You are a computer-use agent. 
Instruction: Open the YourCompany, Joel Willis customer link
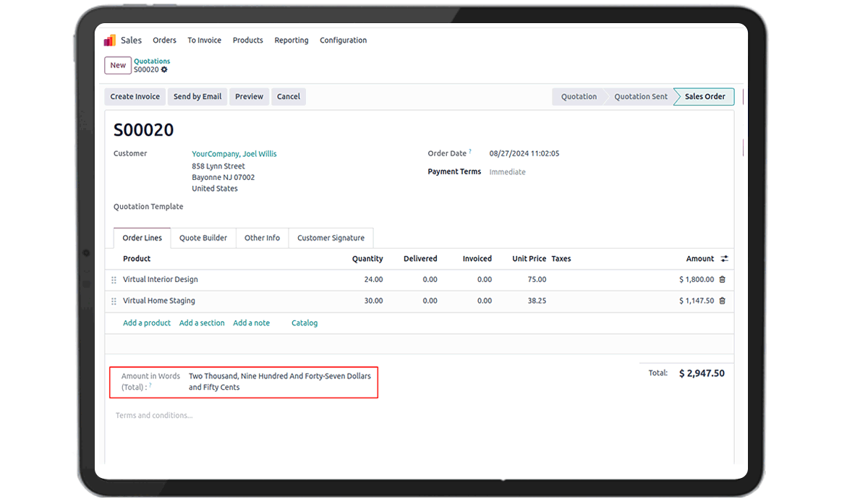[x=234, y=154]
